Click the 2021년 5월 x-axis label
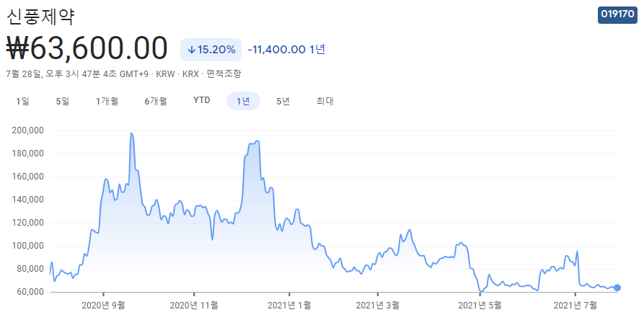Viewport: 644px width, 320px height. 480,306
